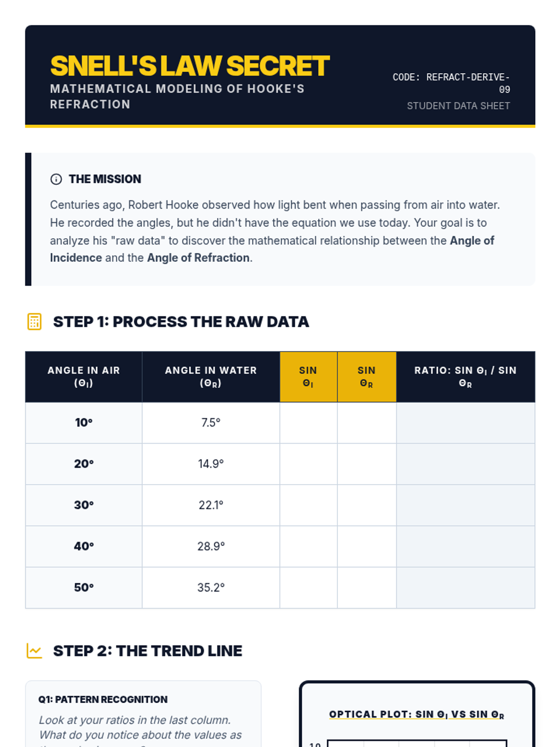
Task: Click the Angle in Water column header
Action: pos(211,377)
